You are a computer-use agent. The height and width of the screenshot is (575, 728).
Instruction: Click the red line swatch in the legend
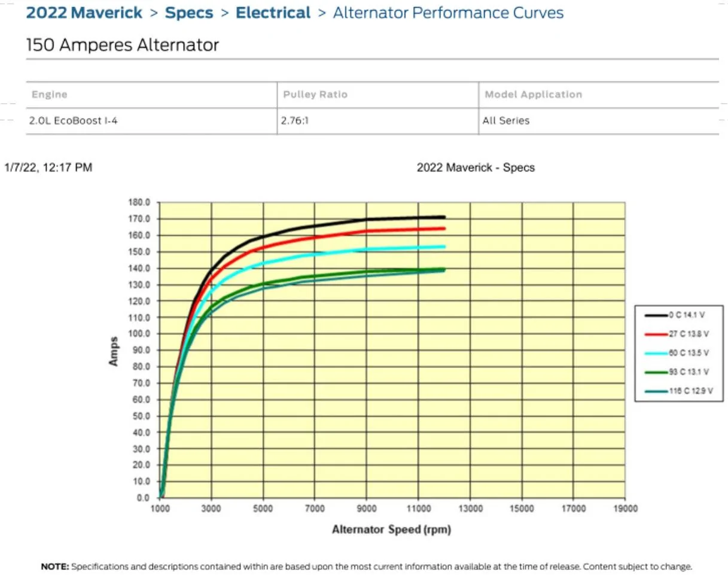pos(656,334)
